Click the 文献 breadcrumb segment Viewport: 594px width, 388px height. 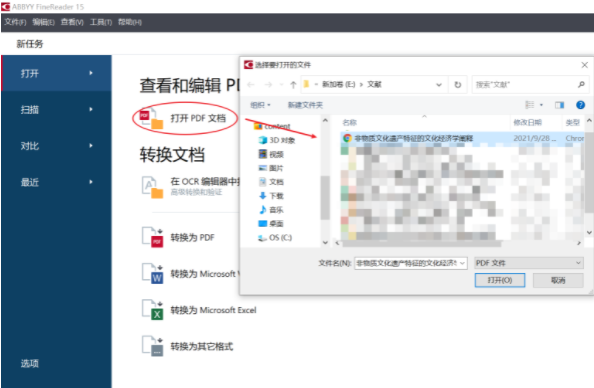pos(374,84)
